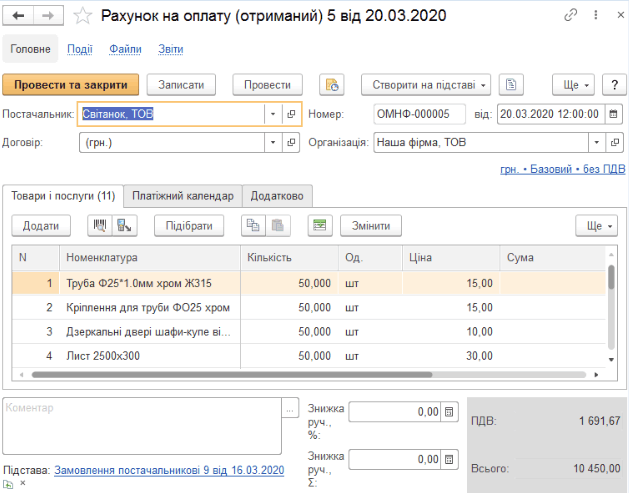Switch to the Головне section
The image size is (629, 493).
point(30,49)
